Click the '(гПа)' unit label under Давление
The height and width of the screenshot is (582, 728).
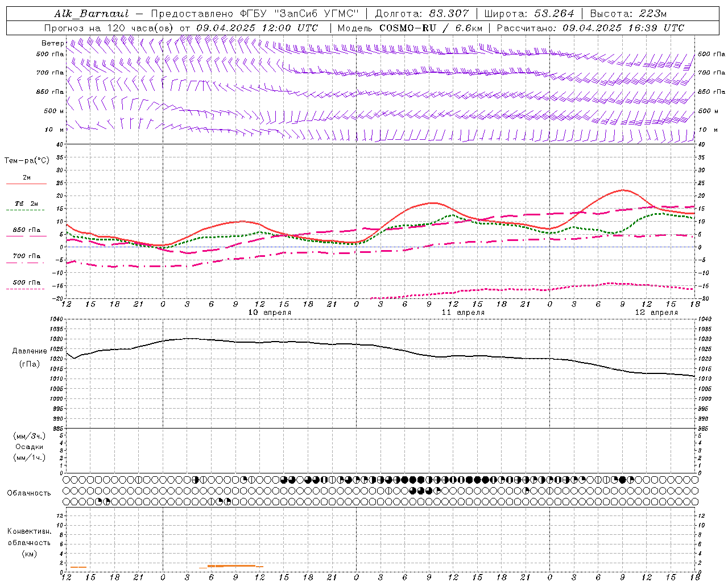click(x=30, y=364)
